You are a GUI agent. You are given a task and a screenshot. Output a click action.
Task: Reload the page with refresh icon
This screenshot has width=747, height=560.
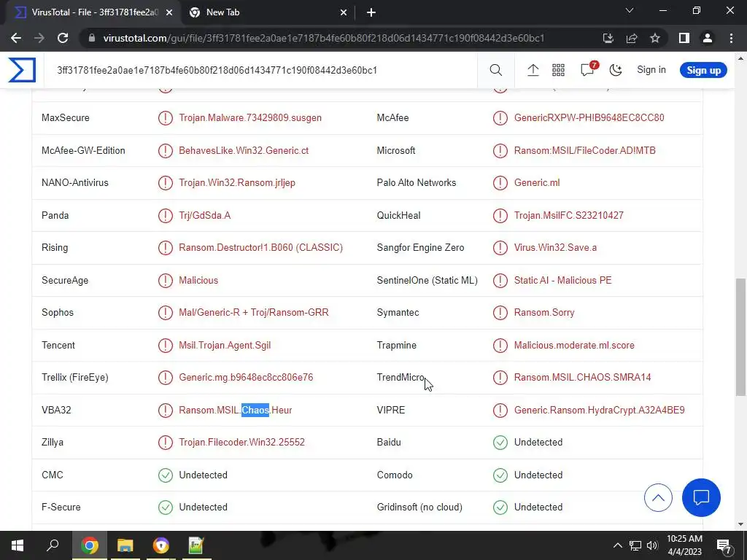[63, 38]
